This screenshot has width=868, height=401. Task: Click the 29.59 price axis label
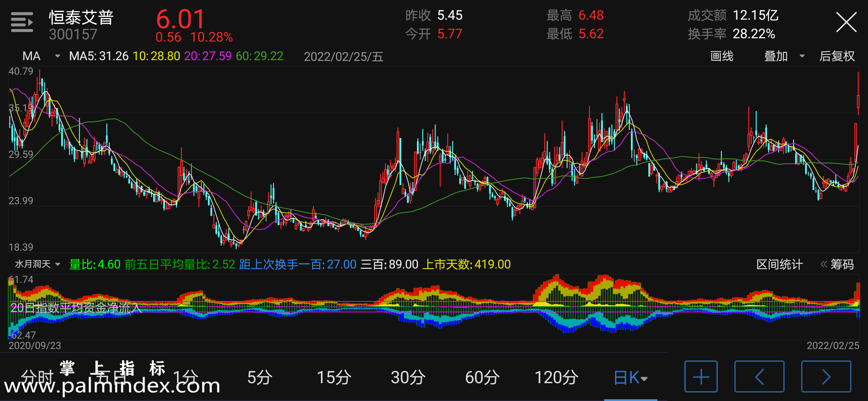pos(21,154)
